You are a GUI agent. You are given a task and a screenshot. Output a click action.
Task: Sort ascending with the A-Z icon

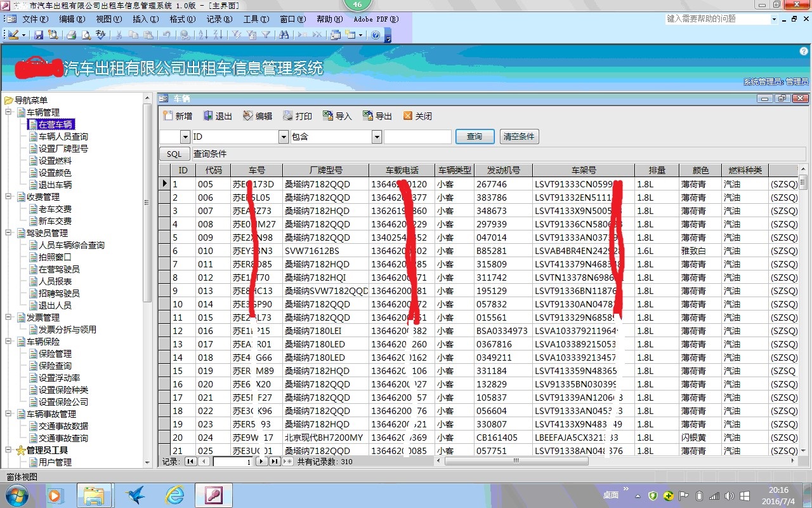pos(202,35)
